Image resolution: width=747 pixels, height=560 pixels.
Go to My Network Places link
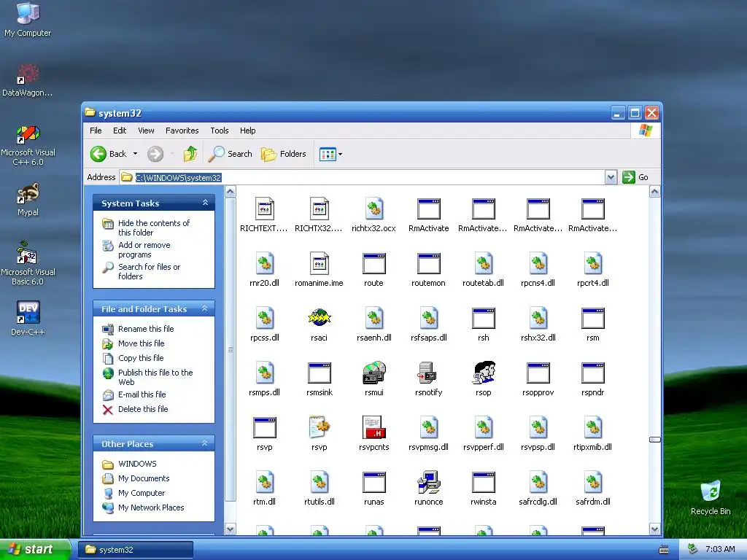[151, 507]
